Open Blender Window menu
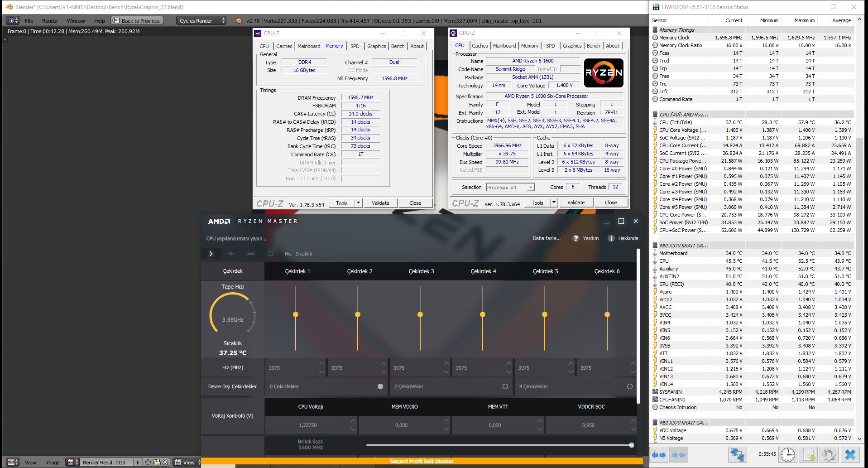 point(76,21)
